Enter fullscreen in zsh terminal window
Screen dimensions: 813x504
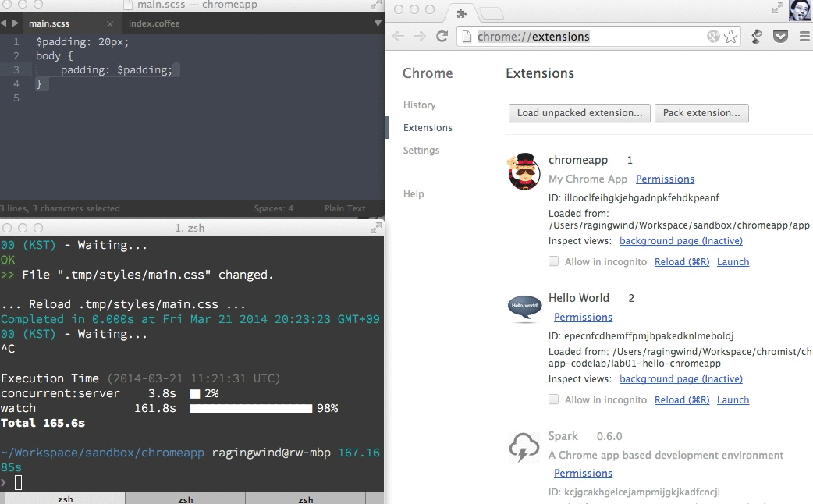376,228
